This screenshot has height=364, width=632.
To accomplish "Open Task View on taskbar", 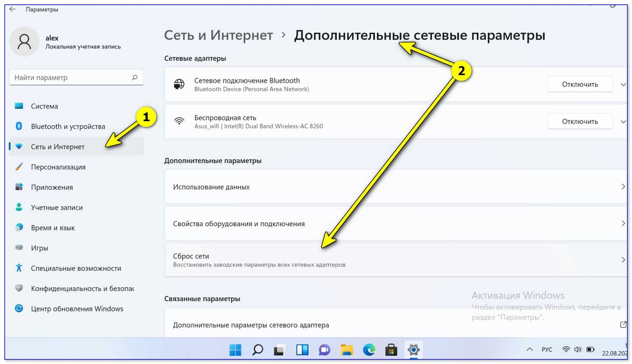I will coord(279,350).
